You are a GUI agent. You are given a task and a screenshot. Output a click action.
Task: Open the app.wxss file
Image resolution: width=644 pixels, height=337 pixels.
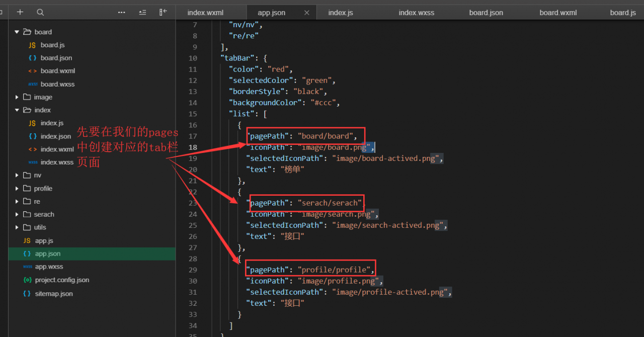tap(49, 267)
